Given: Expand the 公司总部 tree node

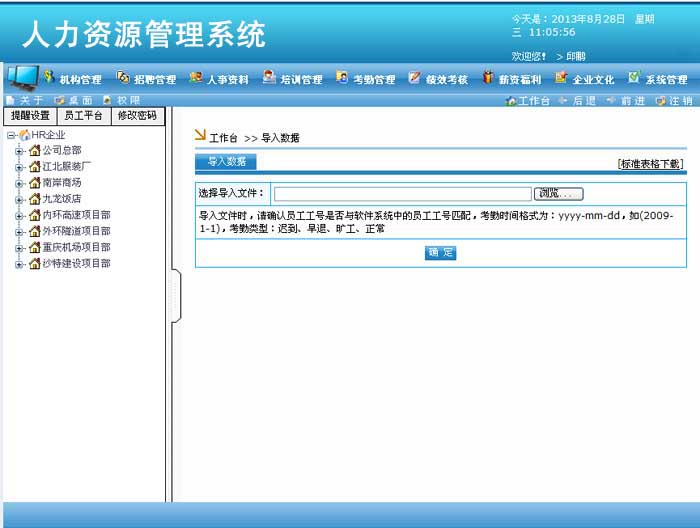Looking at the screenshot, I should pyautogui.click(x=19, y=151).
